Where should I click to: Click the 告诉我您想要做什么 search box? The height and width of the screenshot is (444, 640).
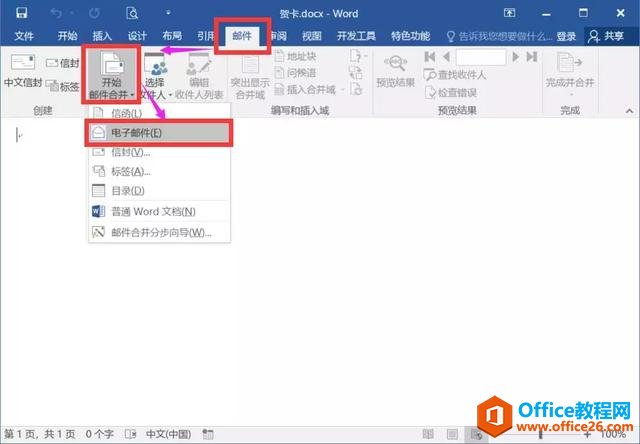pos(499,37)
